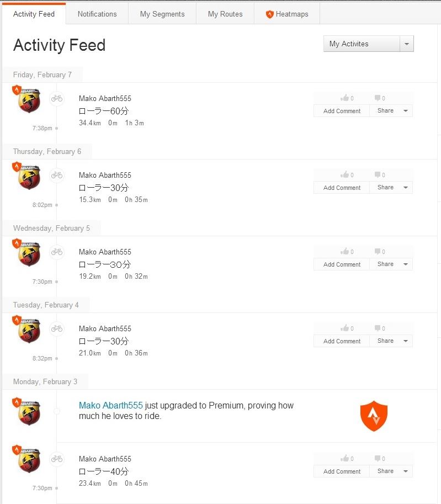Expand the Share arrow on Friday's ride
This screenshot has width=441, height=504.
point(406,110)
